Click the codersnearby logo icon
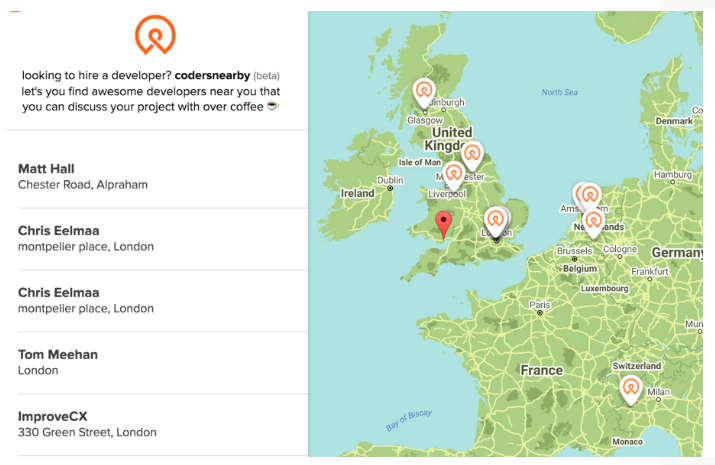The image size is (715, 465). pyautogui.click(x=155, y=34)
